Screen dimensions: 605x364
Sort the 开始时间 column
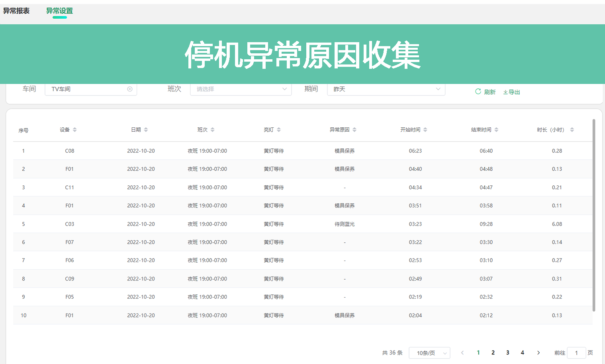[x=425, y=129]
